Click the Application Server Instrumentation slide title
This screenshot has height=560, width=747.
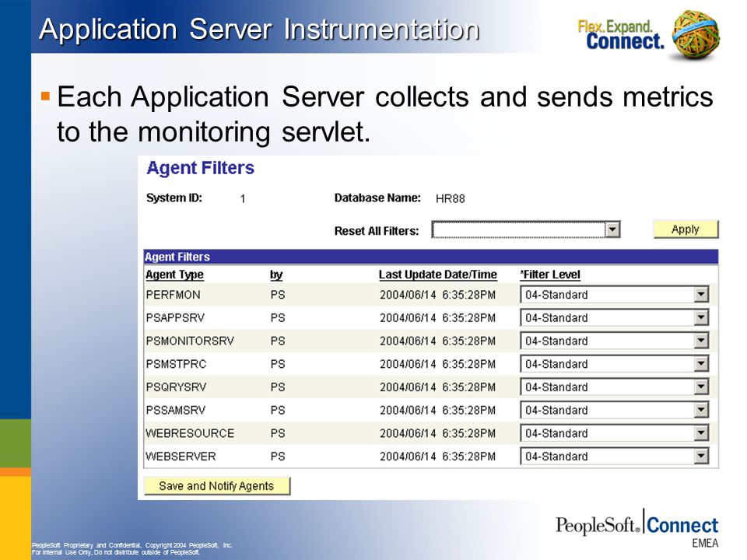tap(259, 29)
